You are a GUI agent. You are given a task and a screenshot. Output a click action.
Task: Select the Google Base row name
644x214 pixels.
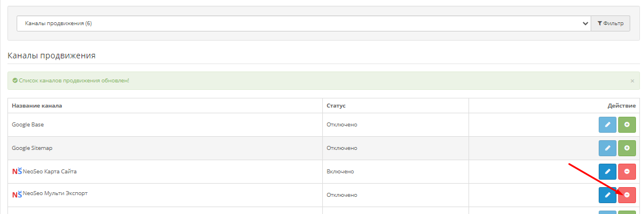(x=28, y=125)
